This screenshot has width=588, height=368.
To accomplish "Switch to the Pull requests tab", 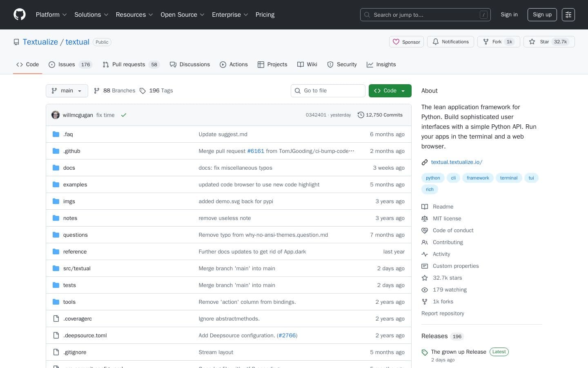I will (x=129, y=64).
